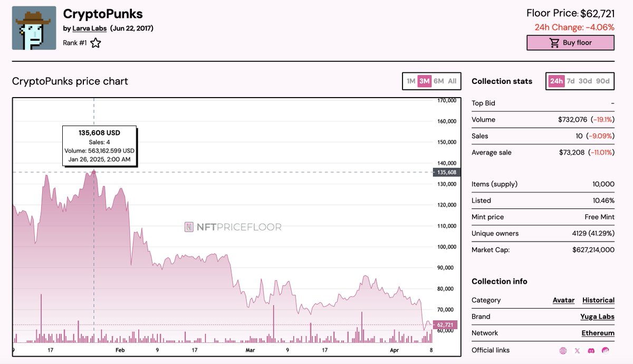This screenshot has height=364, width=633.
Task: Show All-time chart range
Action: 452,81
